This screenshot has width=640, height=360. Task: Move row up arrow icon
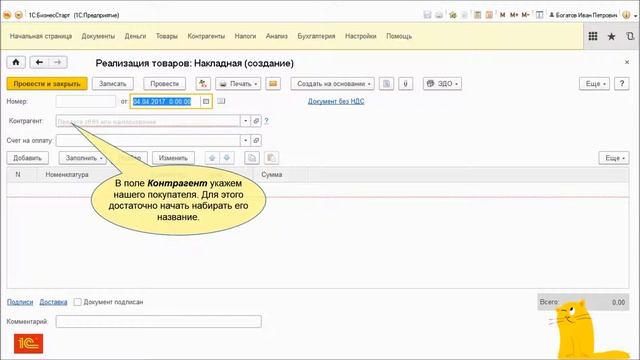tap(212, 158)
